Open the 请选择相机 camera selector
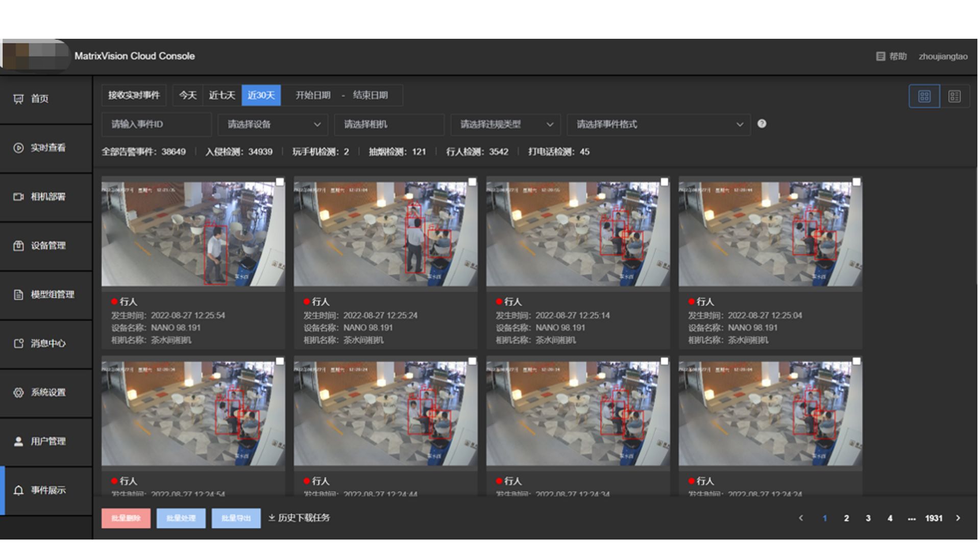Image resolution: width=980 pixels, height=551 pixels. tap(389, 124)
